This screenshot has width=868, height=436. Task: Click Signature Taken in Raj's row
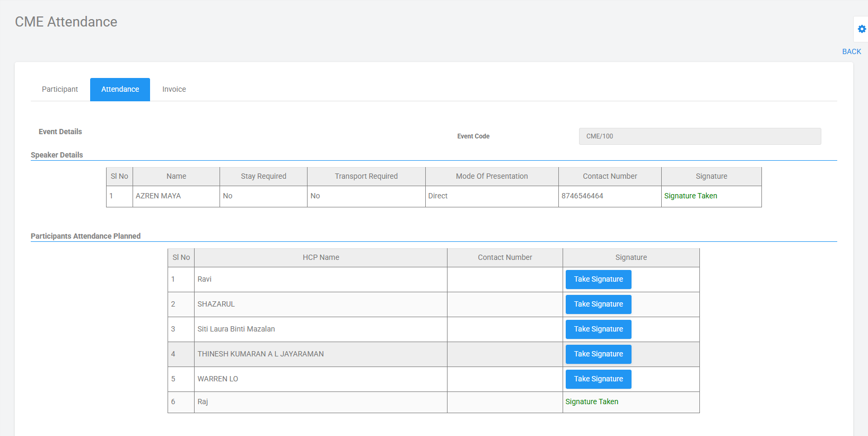click(x=592, y=402)
